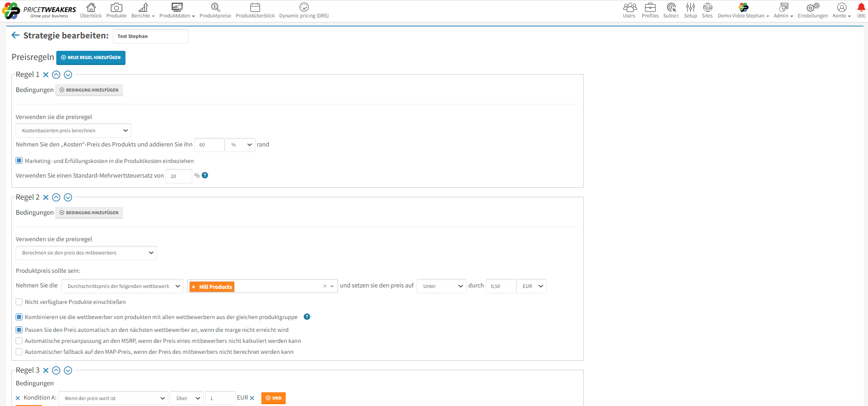Click Neue Regel hinzufügen button
The height and width of the screenshot is (406, 868).
tap(91, 58)
